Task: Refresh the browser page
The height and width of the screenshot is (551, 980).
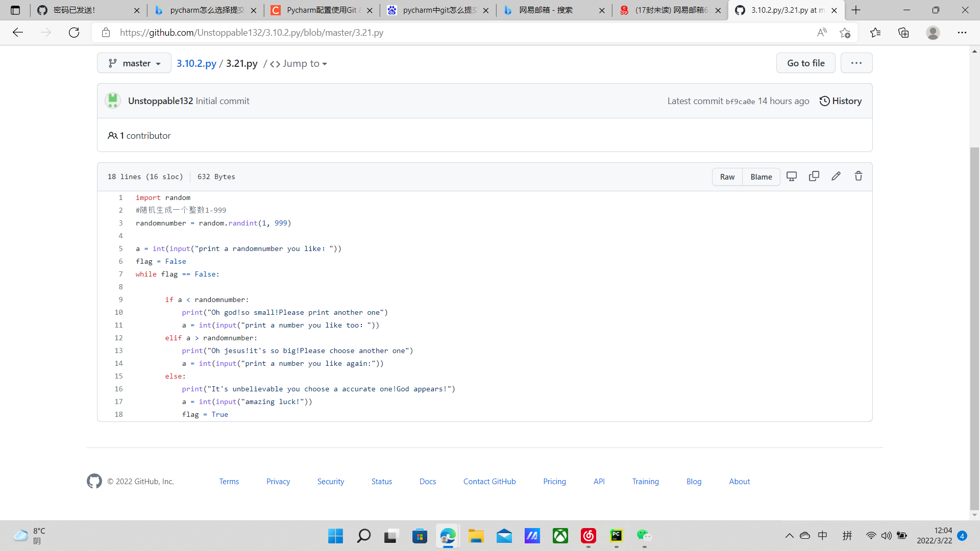Action: [74, 33]
